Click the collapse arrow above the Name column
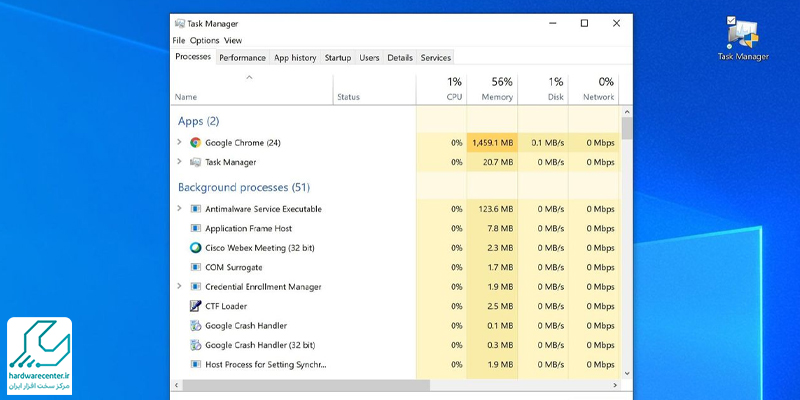 coord(249,78)
